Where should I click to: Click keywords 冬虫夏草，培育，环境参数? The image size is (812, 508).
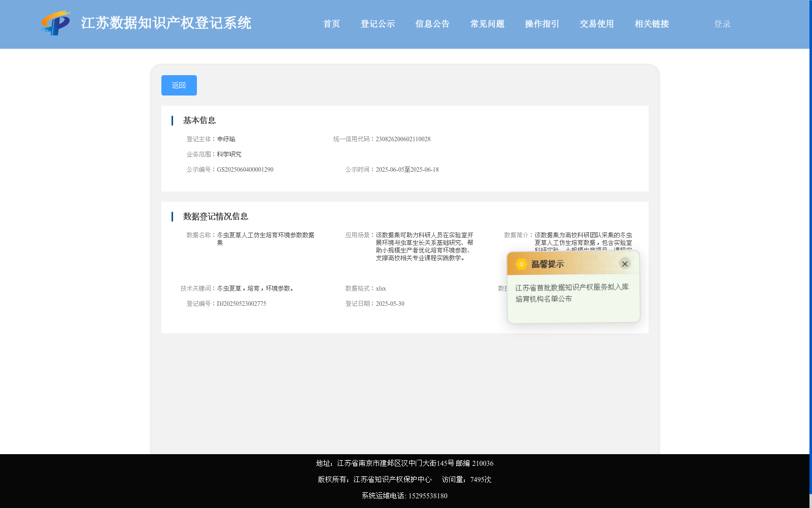[x=255, y=289]
